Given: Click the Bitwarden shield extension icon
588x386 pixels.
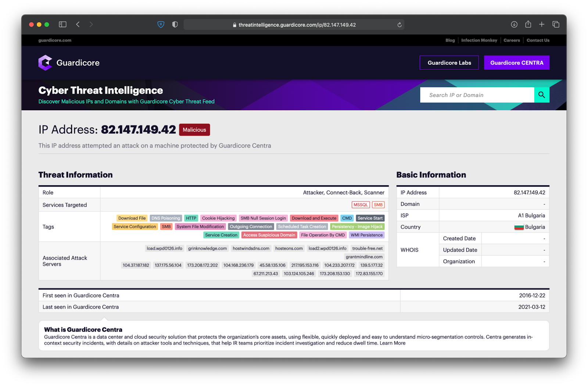Looking at the screenshot, I should pos(161,25).
